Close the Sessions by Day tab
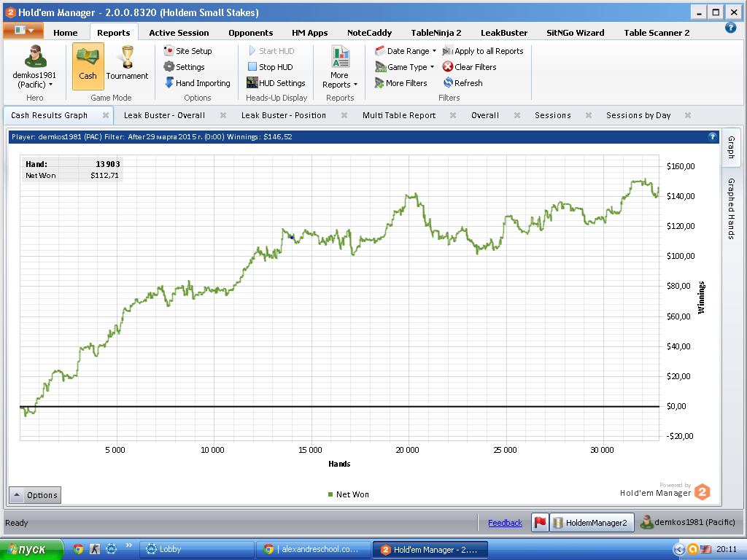The width and height of the screenshot is (747, 560). click(688, 115)
